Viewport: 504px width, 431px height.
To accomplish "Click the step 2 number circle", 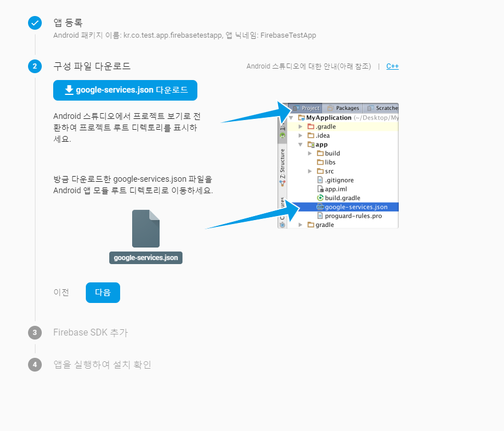I will [x=35, y=66].
